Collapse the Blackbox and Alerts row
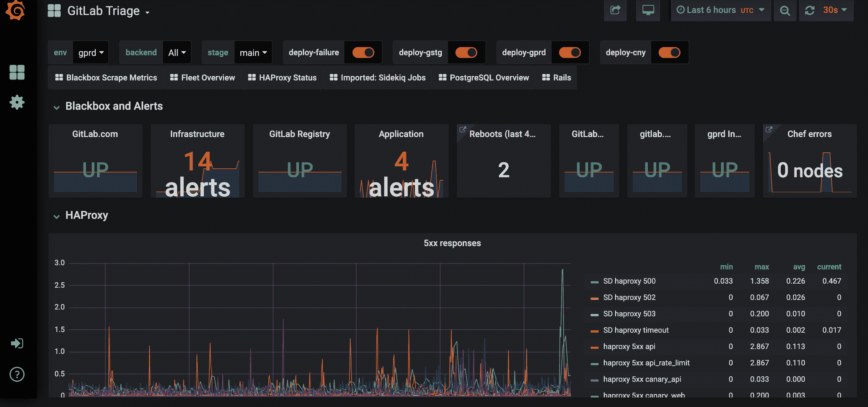868x407 pixels. coord(57,107)
